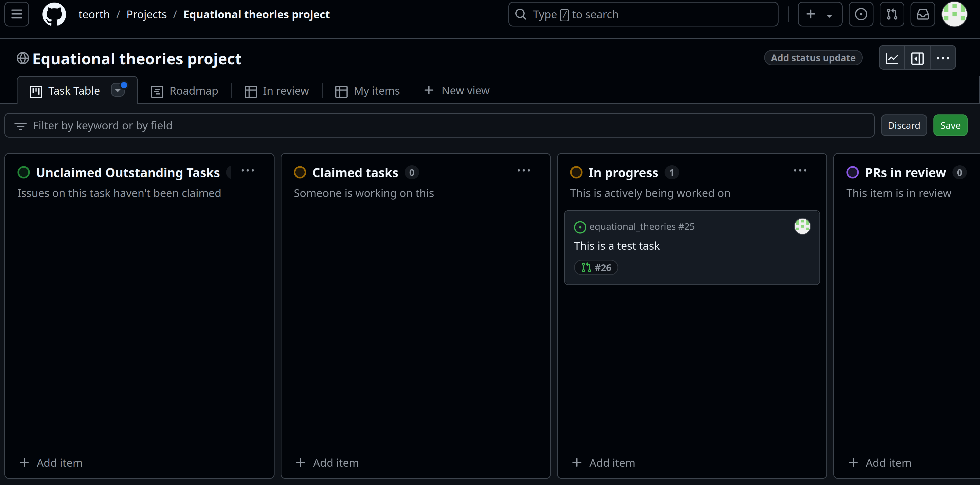Add item to In progress column
Screen dimensions: 980x485
coord(603,463)
